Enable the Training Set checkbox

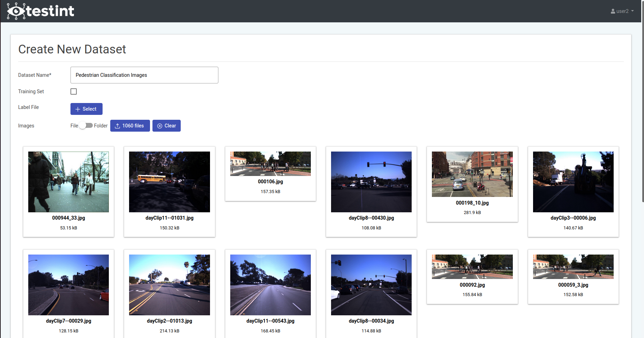tap(74, 91)
